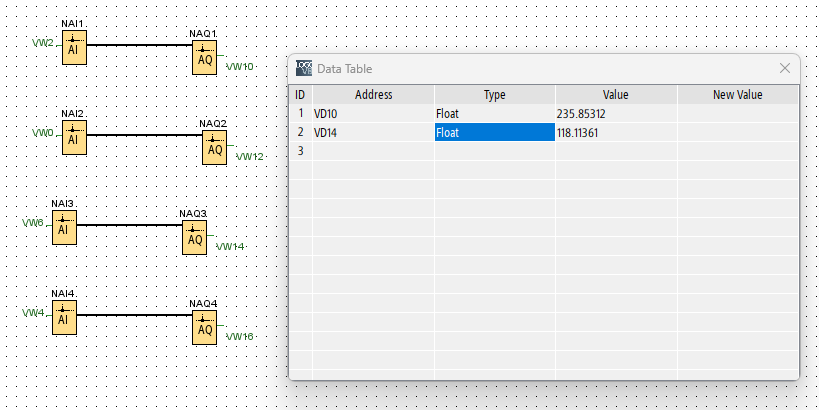Image resolution: width=819 pixels, height=410 pixels.
Task: Open the Float type cell for VD10
Action: tap(495, 113)
